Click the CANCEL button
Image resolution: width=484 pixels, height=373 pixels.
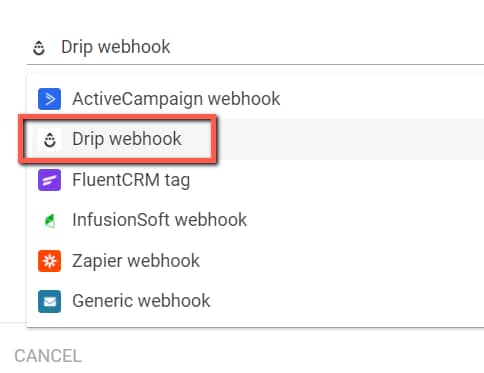48,356
